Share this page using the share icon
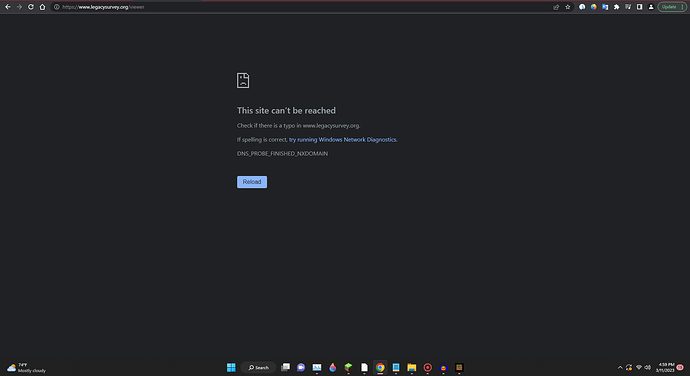Screen dimensions: 690x376 (556, 7)
